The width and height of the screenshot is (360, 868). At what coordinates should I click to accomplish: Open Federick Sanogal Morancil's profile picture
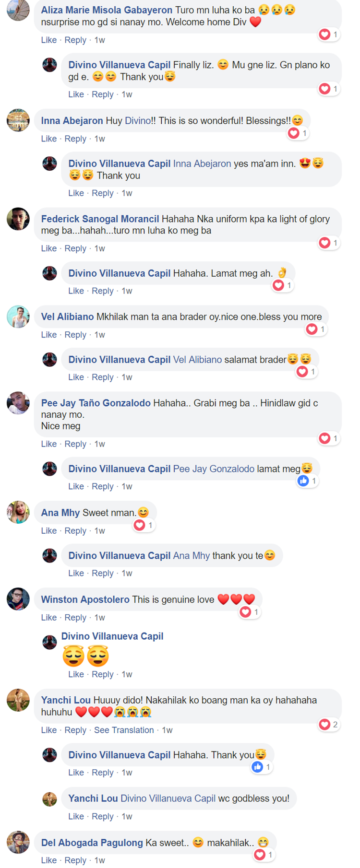[18, 219]
